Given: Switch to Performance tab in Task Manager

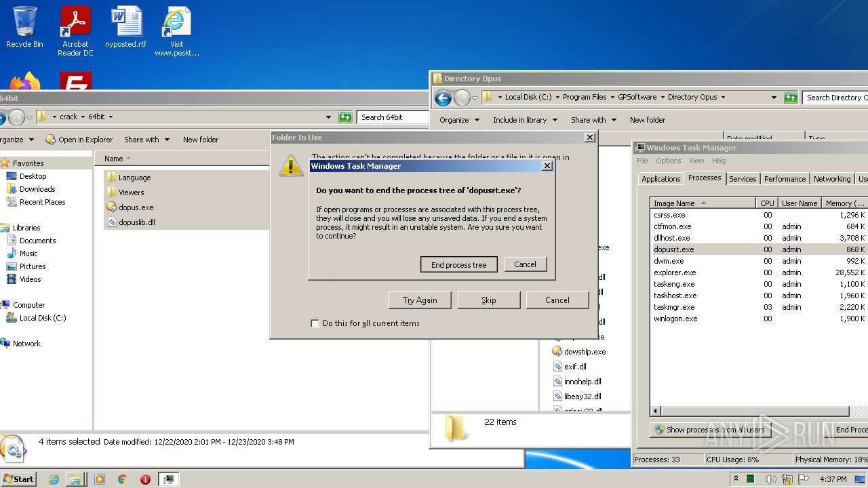Looking at the screenshot, I should (785, 179).
